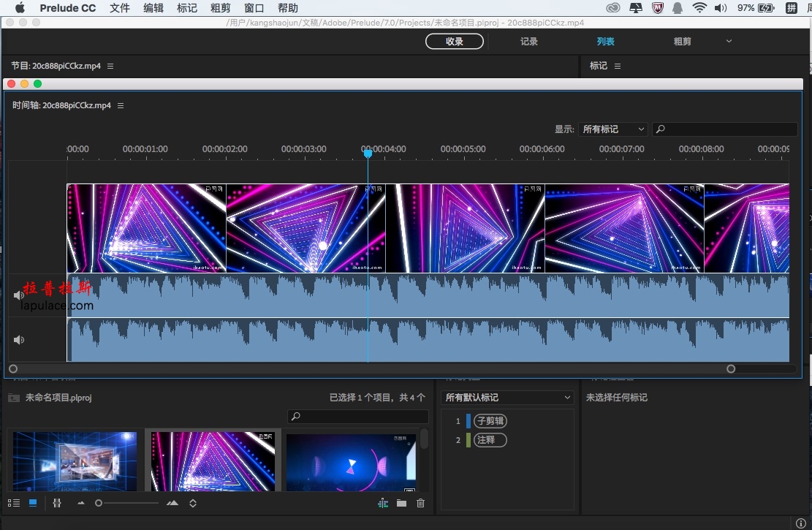Click the trash can delete icon

[x=420, y=503]
